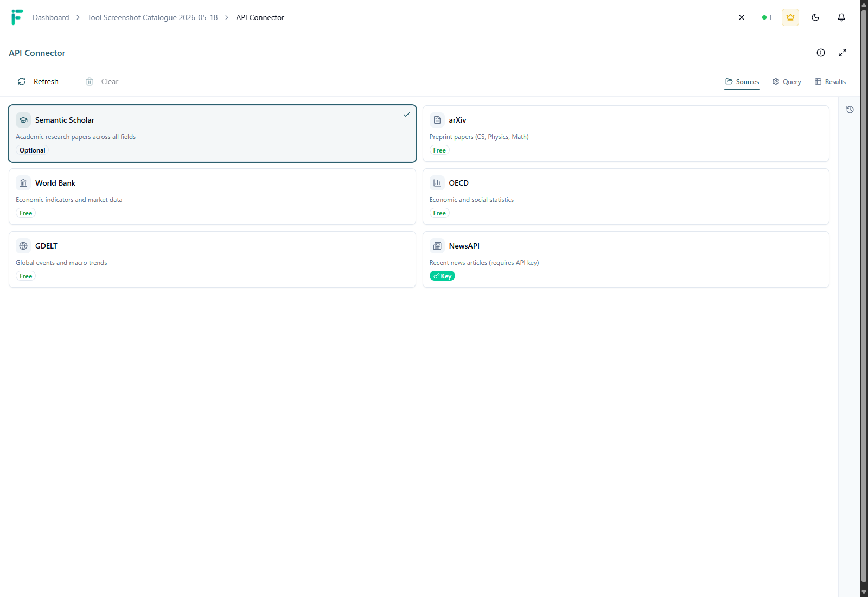The image size is (868, 597).
Task: Click 'Preprint papers (CS, Physics, Math)' text
Action: pyautogui.click(x=479, y=137)
